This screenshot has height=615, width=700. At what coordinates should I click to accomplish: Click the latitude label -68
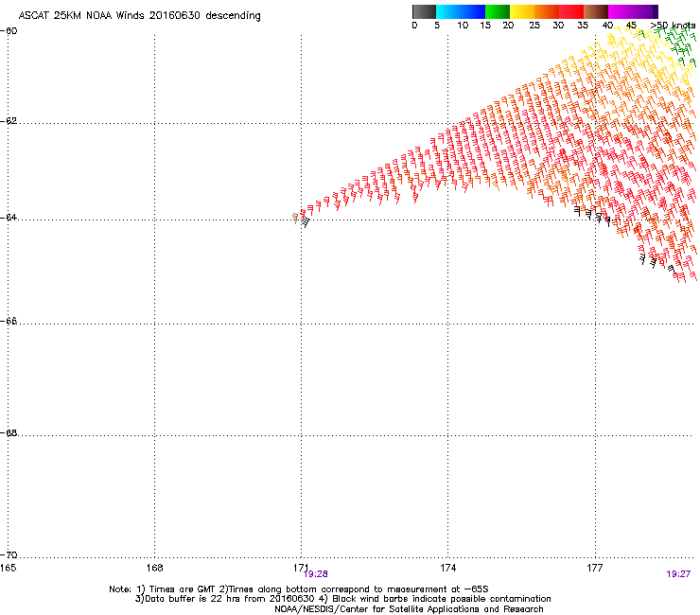(x=9, y=432)
